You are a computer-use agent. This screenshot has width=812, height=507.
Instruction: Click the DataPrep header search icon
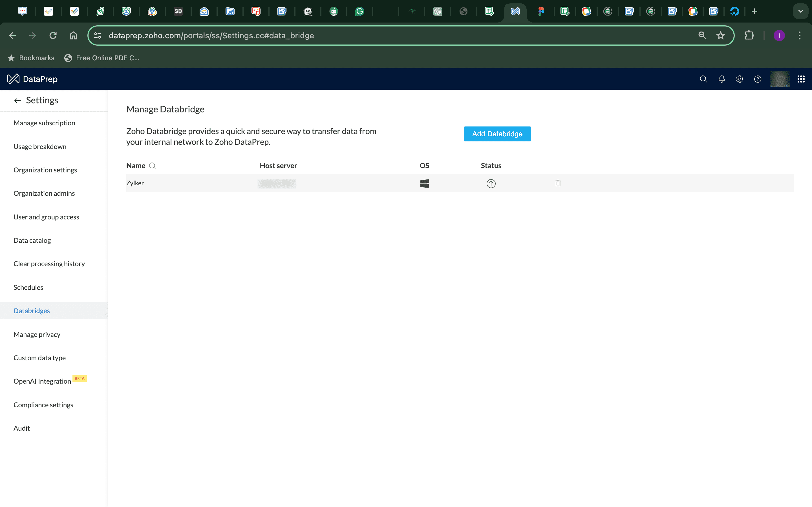703,79
